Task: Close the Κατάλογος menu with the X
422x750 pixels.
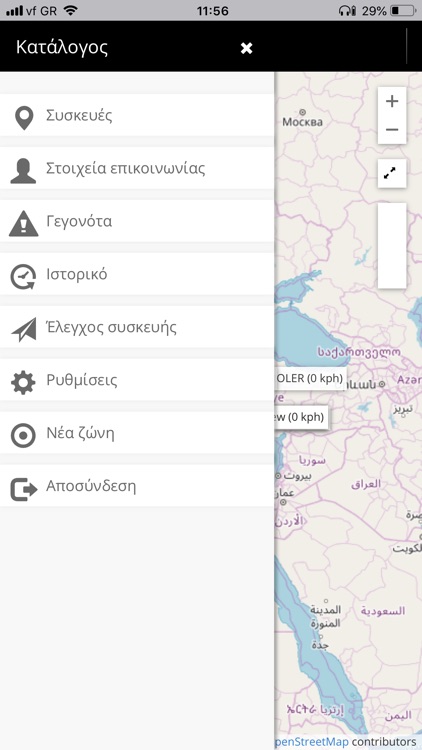Action: (x=246, y=48)
